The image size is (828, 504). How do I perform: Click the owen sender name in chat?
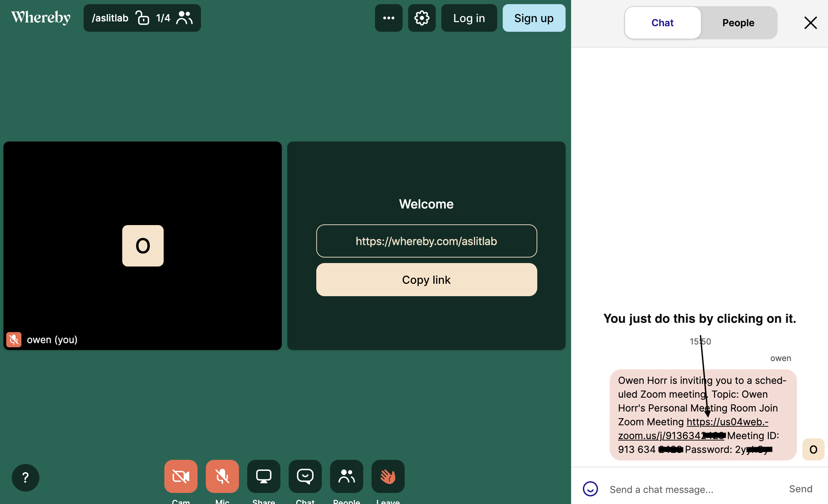point(780,358)
